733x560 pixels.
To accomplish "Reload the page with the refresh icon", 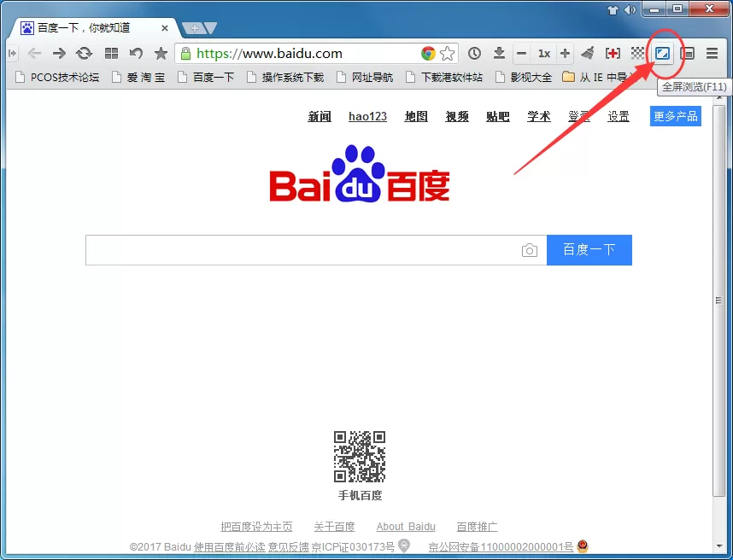I will point(84,53).
